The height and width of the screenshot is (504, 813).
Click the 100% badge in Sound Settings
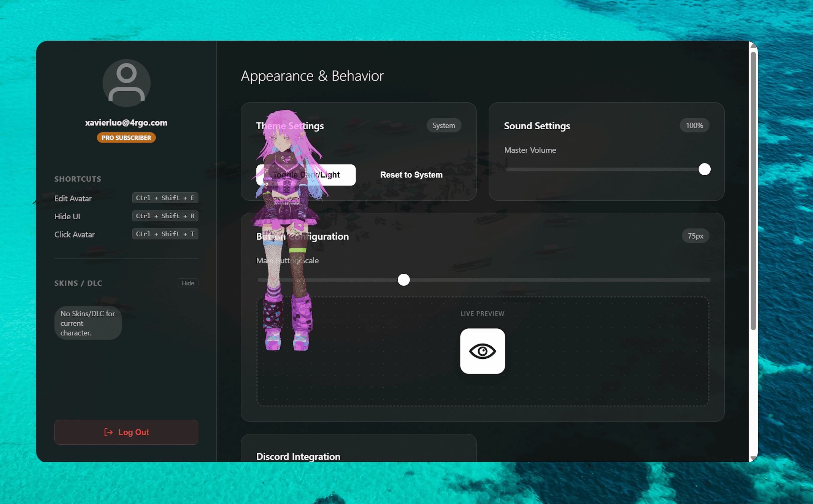pyautogui.click(x=694, y=125)
